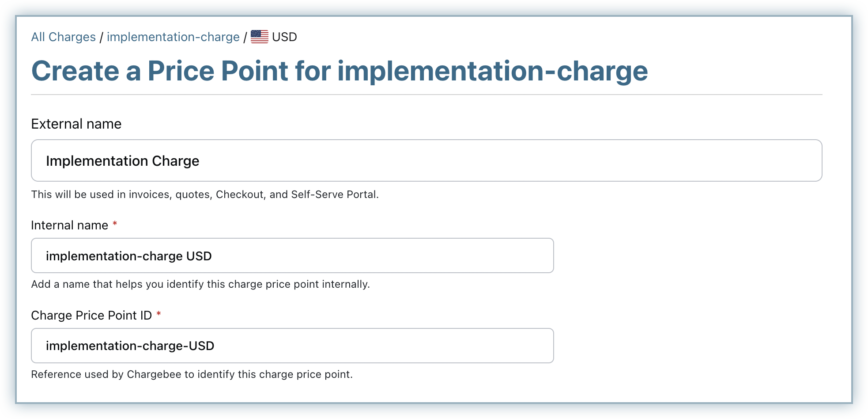Go to implementation-charge breadcrumb link
This screenshot has height=419, width=868.
click(173, 37)
